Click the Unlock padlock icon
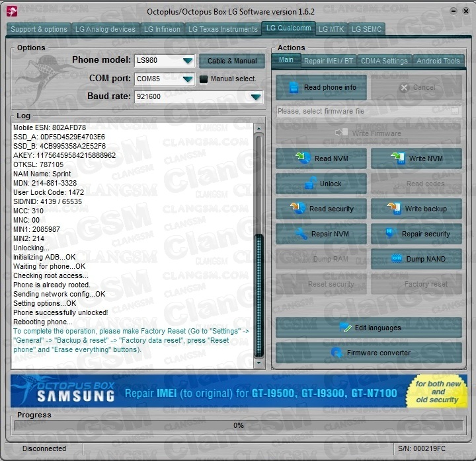This screenshot has height=461, width=476. click(x=311, y=183)
